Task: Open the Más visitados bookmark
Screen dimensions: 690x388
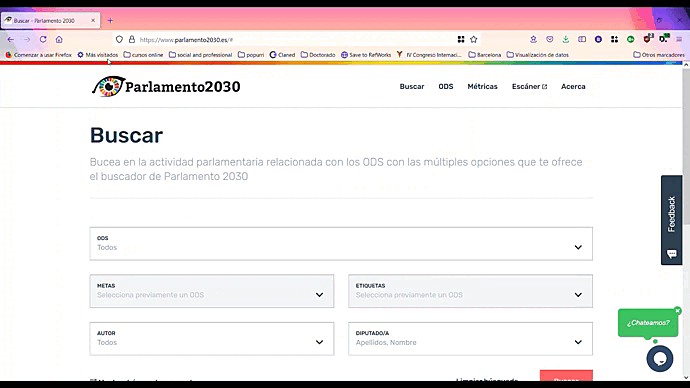Action: tap(98, 55)
